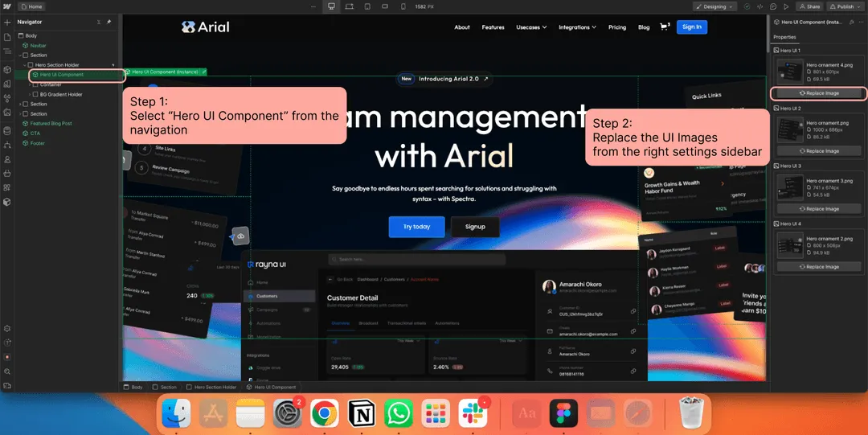
Task: Click the Hero ornament 3.png thumbnail
Action: 790,188
